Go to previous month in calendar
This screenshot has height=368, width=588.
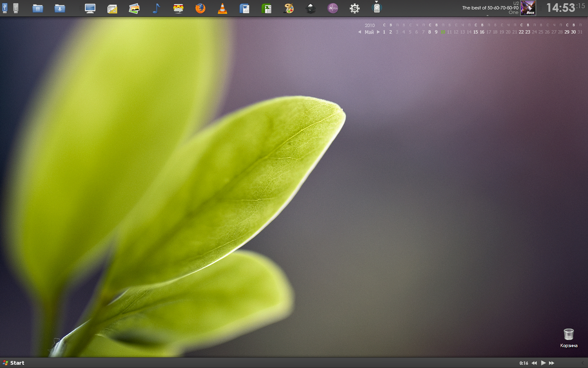359,32
